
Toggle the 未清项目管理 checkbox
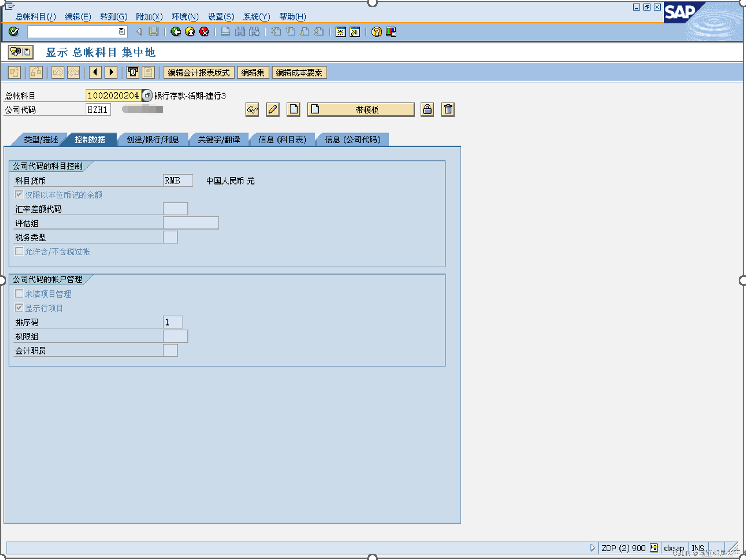coord(19,294)
